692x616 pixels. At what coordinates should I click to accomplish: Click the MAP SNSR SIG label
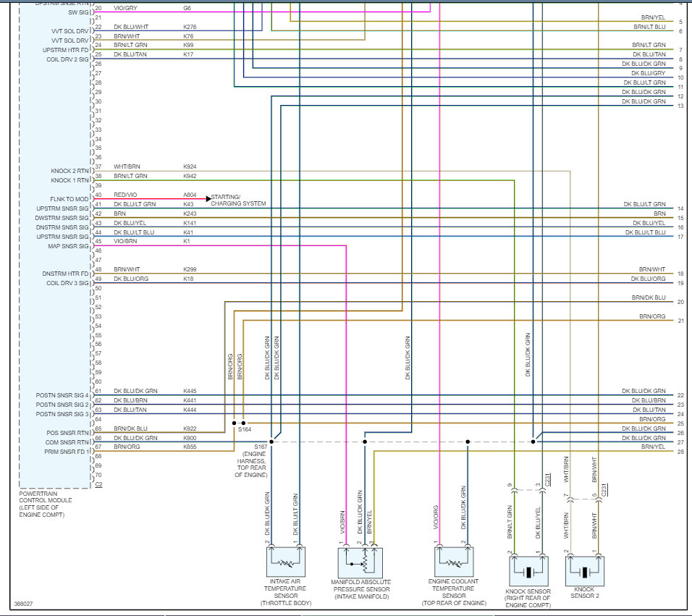tap(69, 246)
